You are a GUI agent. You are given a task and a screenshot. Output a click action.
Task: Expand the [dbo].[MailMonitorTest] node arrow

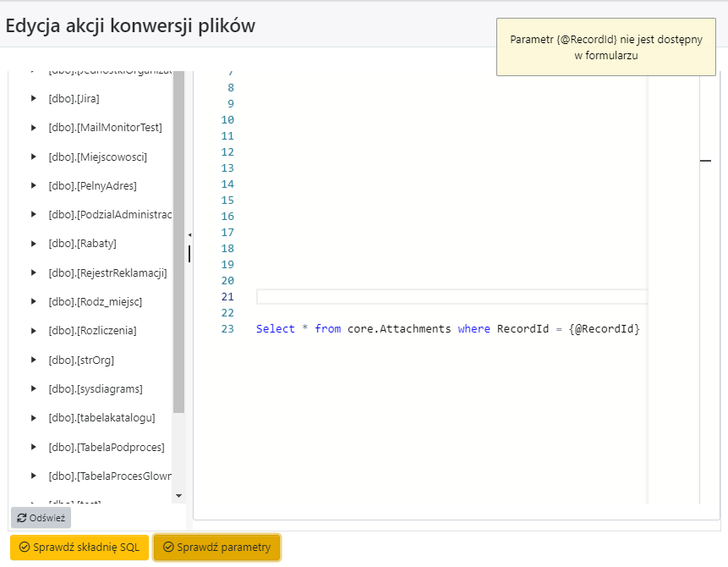(x=34, y=128)
